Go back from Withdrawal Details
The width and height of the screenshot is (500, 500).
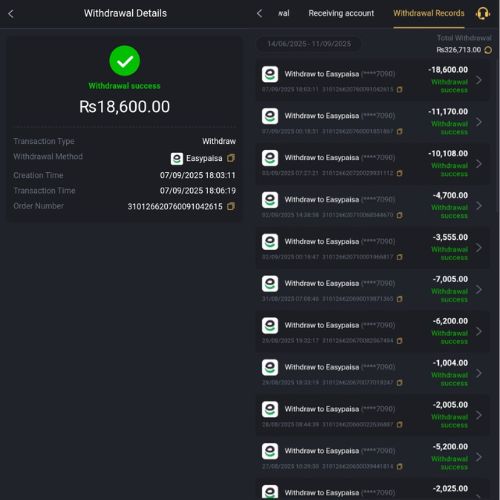[11, 14]
